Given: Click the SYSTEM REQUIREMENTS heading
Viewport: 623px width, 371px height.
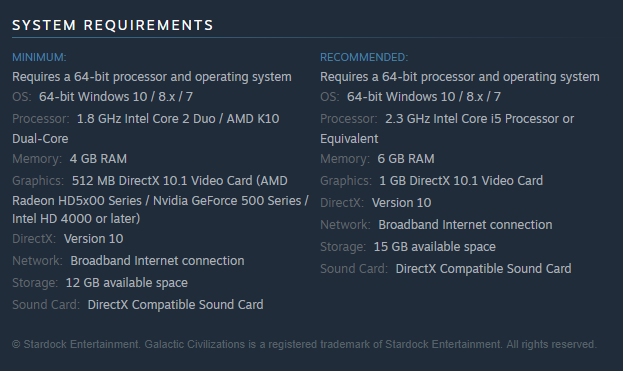Looking at the screenshot, I should [x=113, y=25].
